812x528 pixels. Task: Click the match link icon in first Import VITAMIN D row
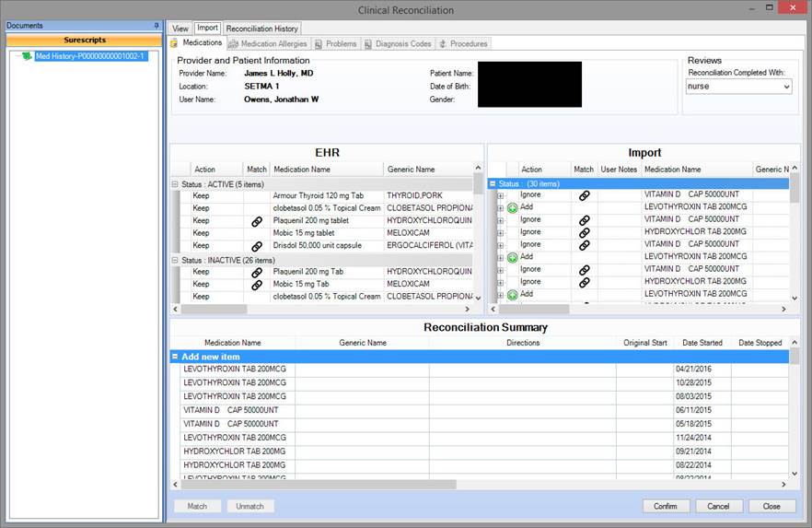(584, 195)
